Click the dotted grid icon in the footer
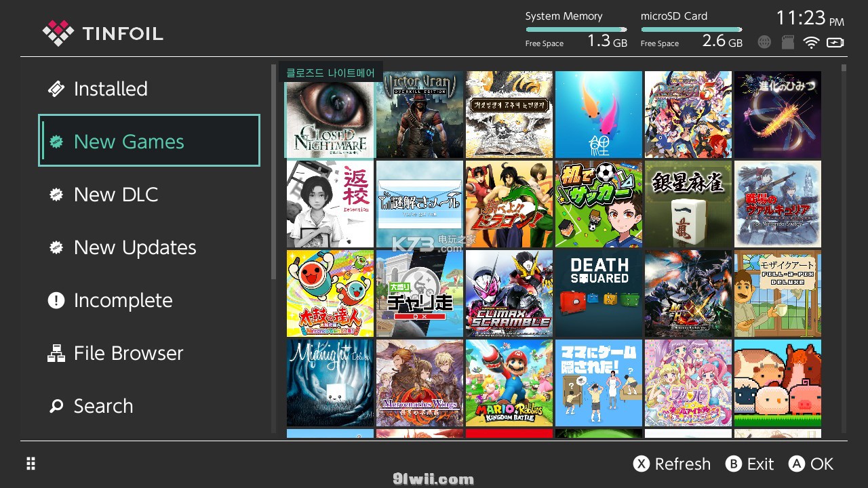The image size is (868, 488). point(31,464)
